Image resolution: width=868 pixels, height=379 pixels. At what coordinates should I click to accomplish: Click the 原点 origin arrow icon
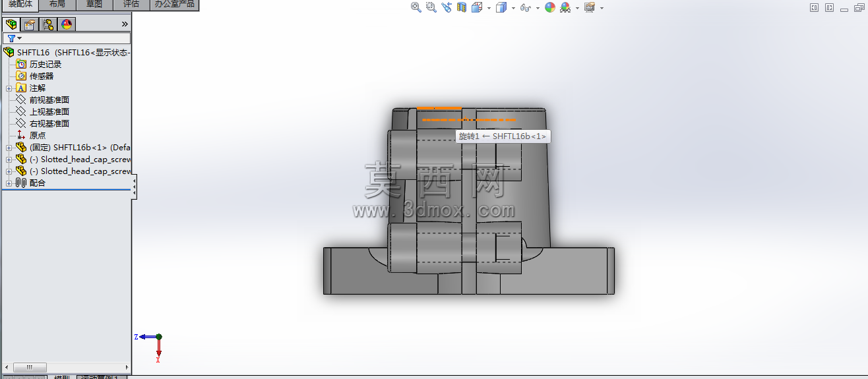(21, 135)
